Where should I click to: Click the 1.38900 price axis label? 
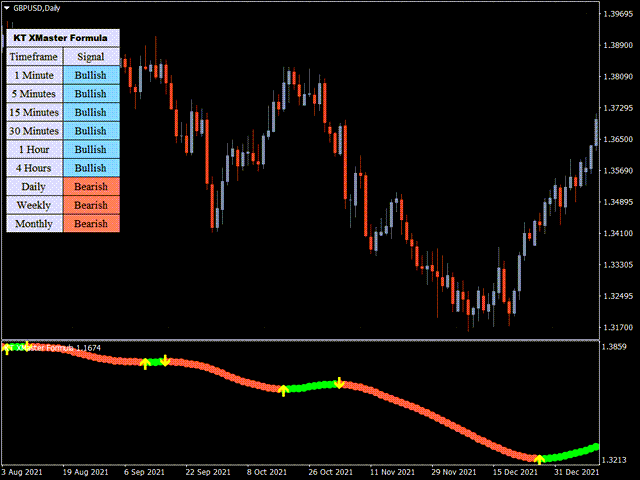coord(618,45)
